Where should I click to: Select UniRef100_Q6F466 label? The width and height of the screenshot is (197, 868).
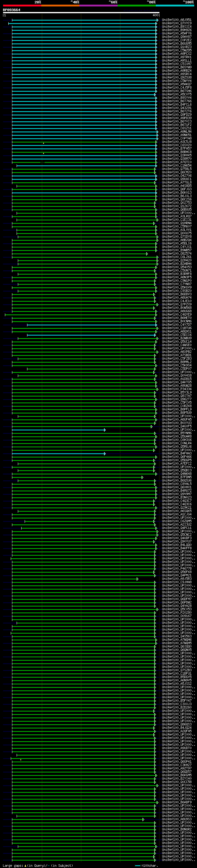click(177, 457)
